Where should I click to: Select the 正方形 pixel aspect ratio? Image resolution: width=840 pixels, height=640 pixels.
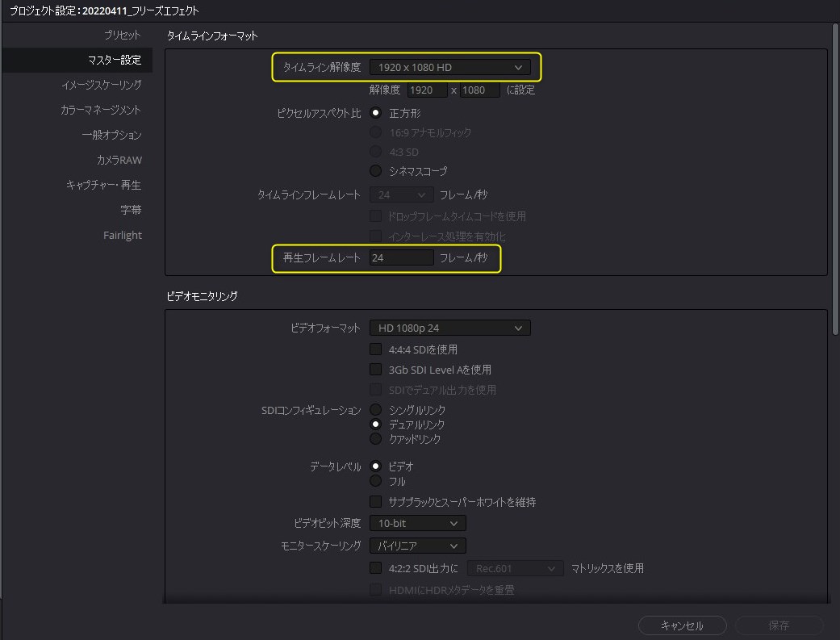click(x=375, y=113)
